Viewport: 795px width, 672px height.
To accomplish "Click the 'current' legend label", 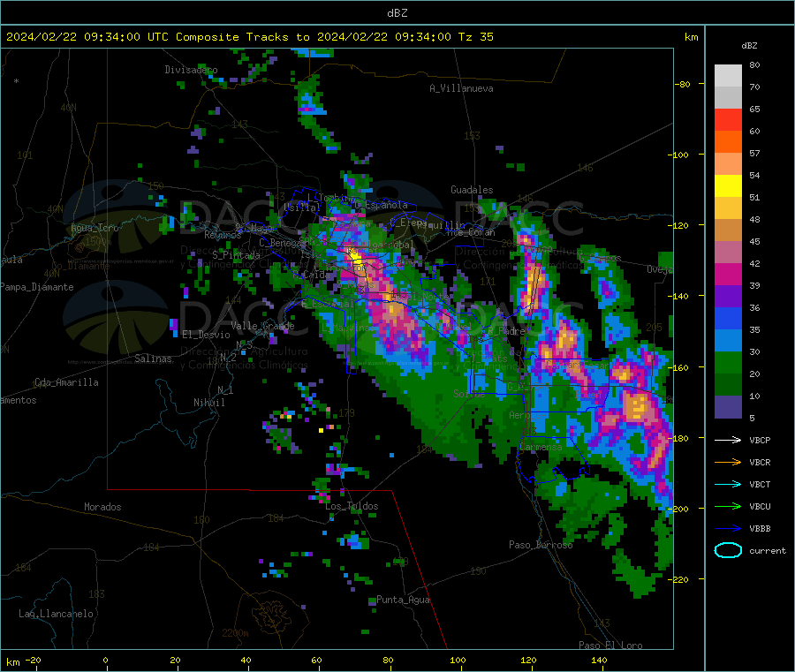I will pos(768,550).
